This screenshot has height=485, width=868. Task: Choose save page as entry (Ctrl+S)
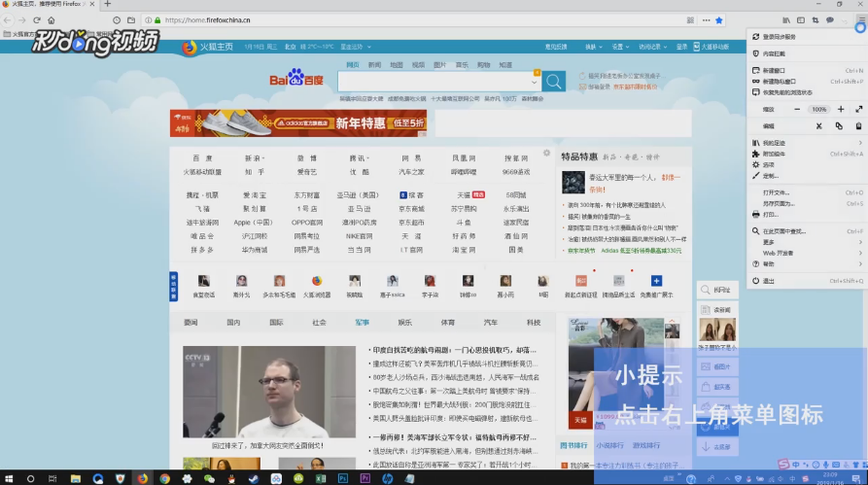click(x=808, y=204)
